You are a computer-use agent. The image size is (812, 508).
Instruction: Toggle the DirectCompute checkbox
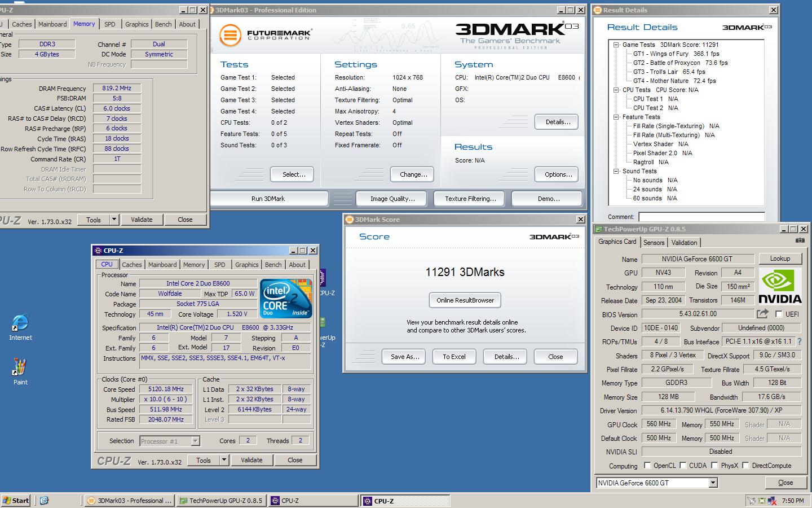[x=745, y=466]
